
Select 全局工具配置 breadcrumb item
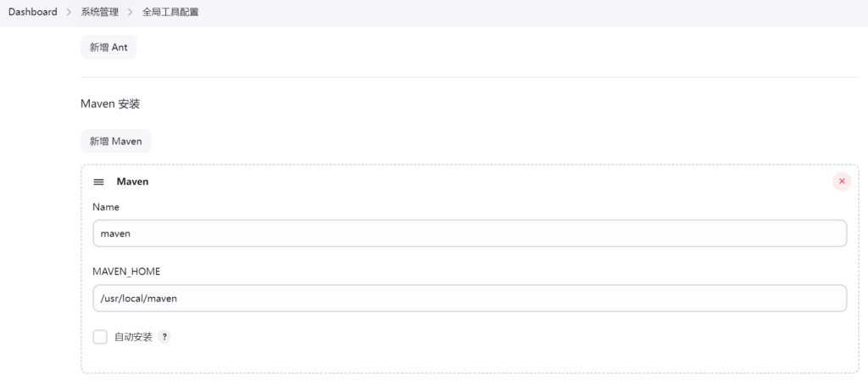click(170, 13)
